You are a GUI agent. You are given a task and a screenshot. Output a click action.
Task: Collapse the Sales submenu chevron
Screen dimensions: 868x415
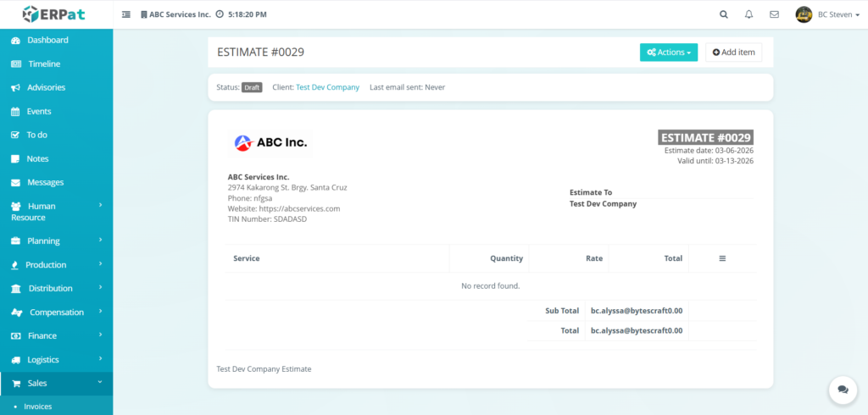coord(100,382)
